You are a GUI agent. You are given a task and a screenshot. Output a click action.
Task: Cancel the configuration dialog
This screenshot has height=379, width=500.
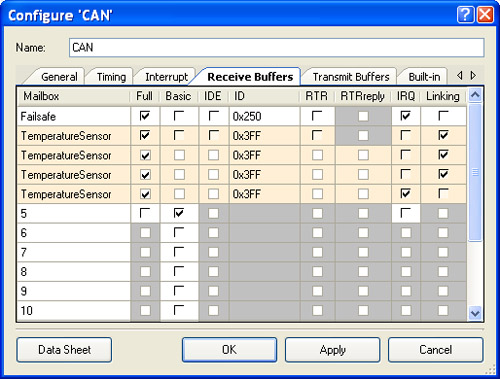click(435, 350)
